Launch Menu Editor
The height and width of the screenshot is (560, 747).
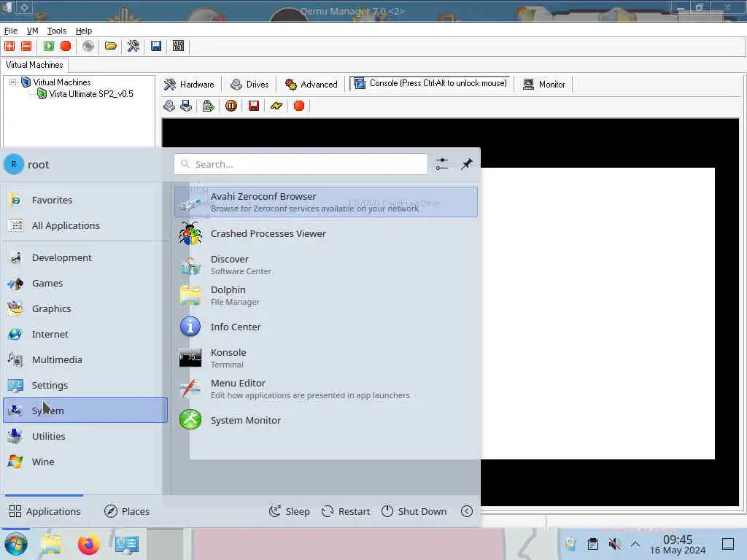(x=326, y=389)
